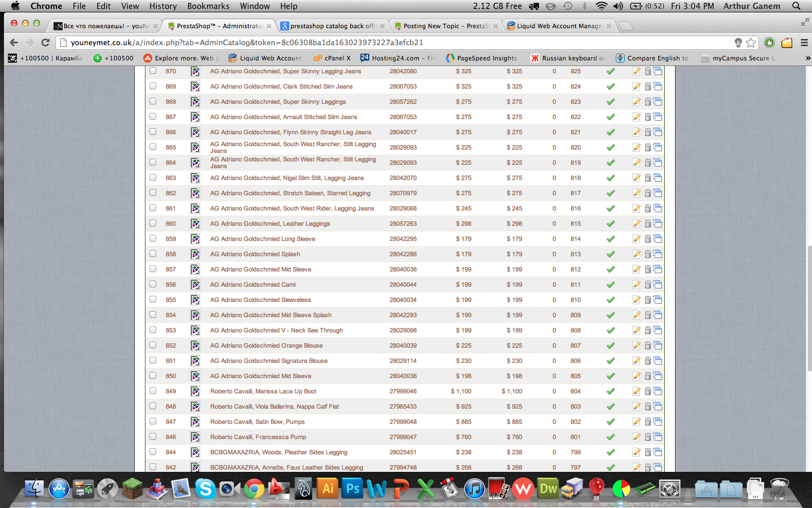This screenshot has width=812, height=508.
Task: Tick the checkbox for product 864
Action: tap(153, 163)
